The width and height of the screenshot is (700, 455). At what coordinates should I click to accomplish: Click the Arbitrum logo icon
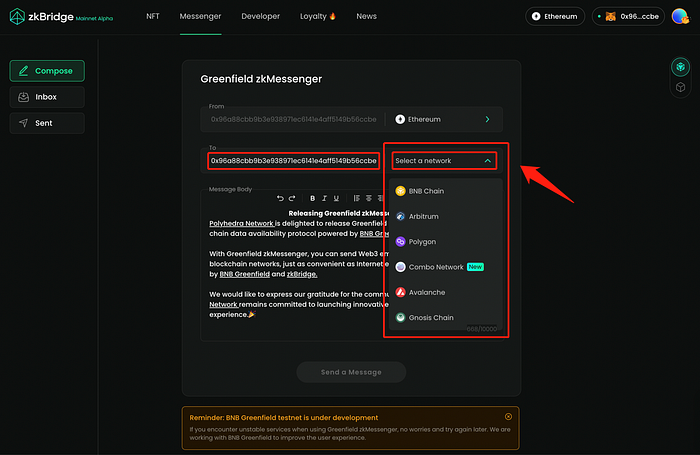[400, 217]
